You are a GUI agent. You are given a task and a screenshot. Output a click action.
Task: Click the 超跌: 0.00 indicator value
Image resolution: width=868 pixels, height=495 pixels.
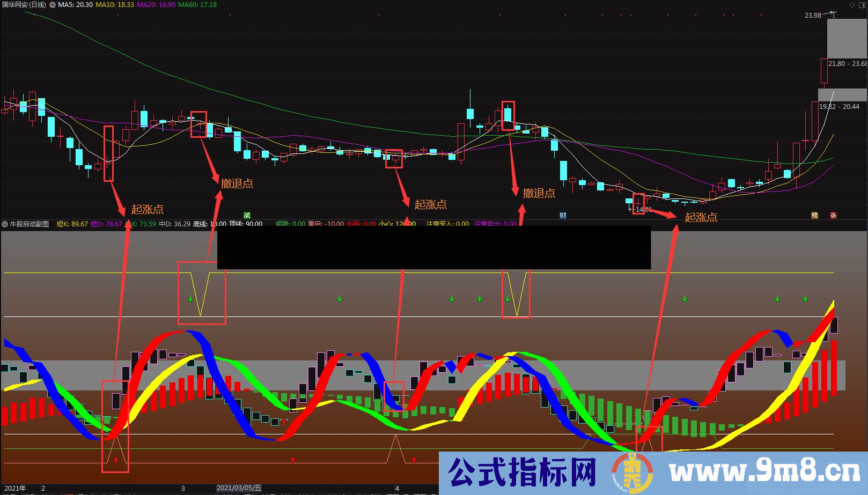pos(290,224)
